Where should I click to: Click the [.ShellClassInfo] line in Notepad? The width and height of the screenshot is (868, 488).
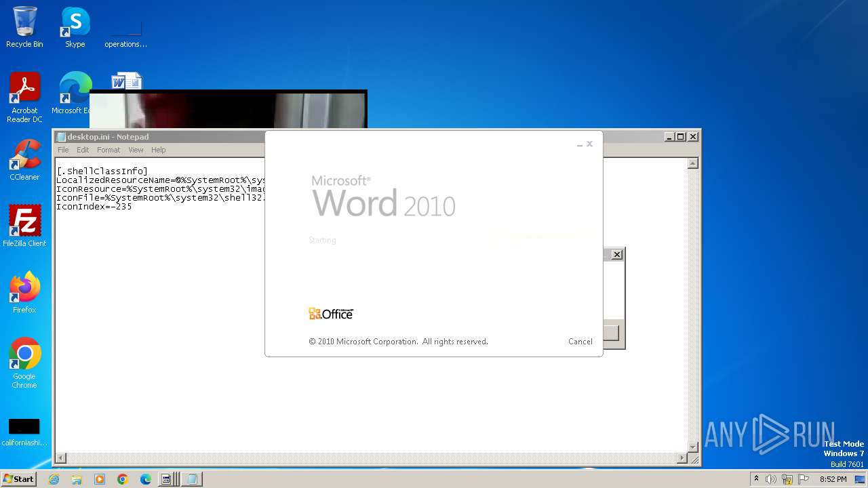pos(102,171)
